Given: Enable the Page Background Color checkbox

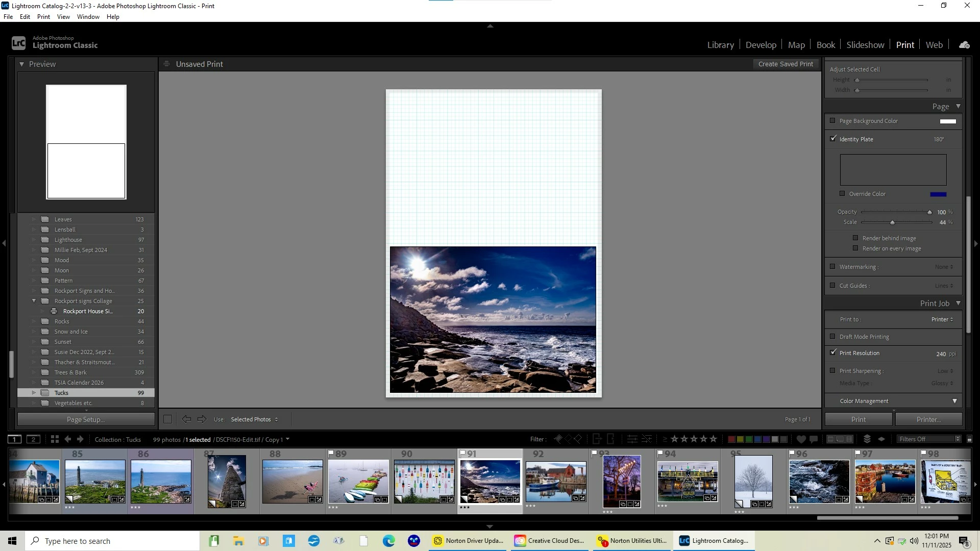Looking at the screenshot, I should 833,121.
